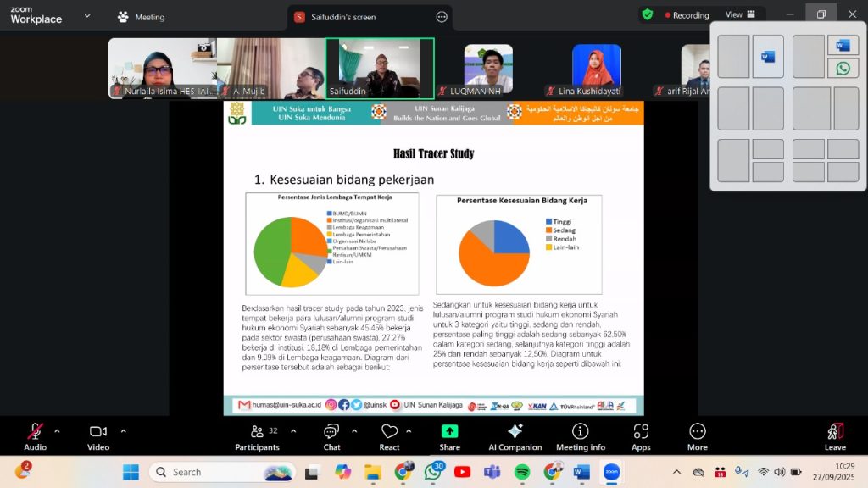Expand video options caret beside Video
The width and height of the screenshot is (868, 488).
tap(123, 430)
